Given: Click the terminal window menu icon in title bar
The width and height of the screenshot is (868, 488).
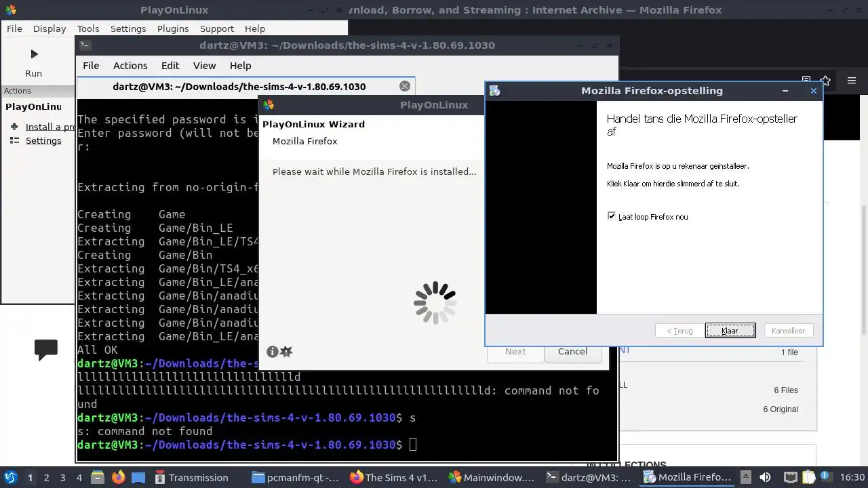Looking at the screenshot, I should (85, 45).
